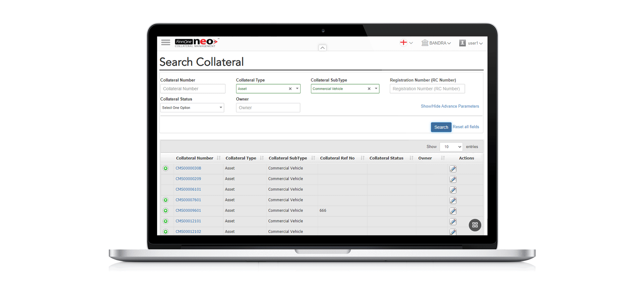Click Reset all fields link
Image resolution: width=644 pixels, height=296 pixels.
(466, 127)
